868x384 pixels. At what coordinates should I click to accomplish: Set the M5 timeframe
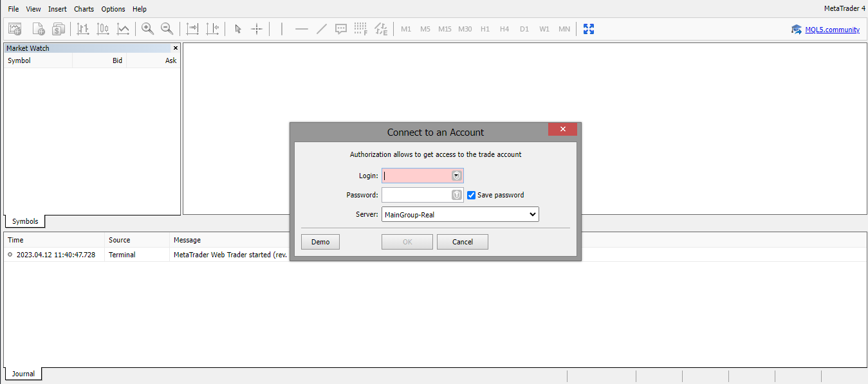click(x=425, y=29)
